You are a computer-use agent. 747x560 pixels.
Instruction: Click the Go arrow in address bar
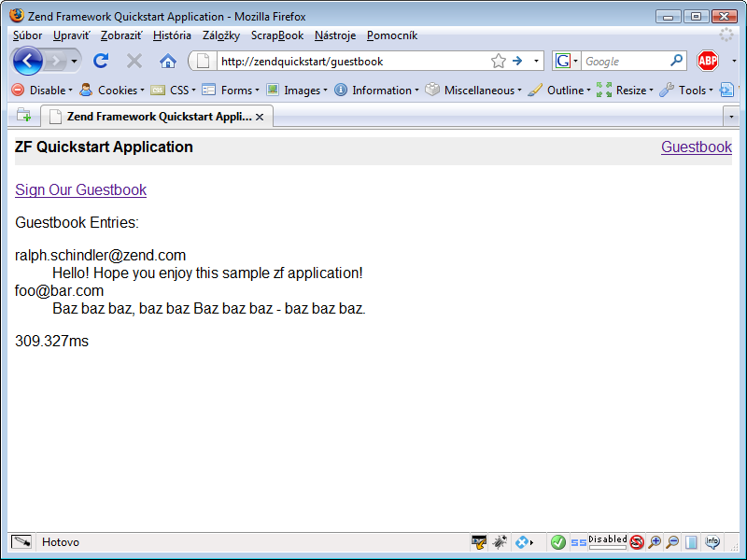517,61
